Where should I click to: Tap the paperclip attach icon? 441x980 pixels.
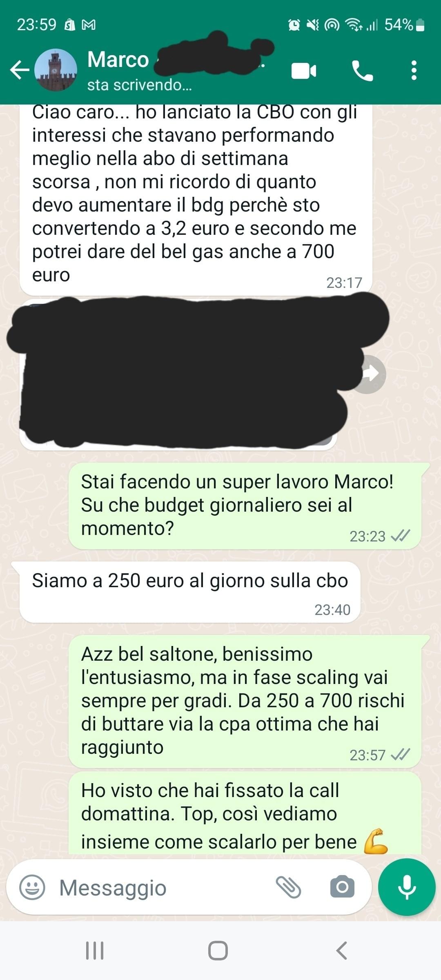[x=289, y=887]
